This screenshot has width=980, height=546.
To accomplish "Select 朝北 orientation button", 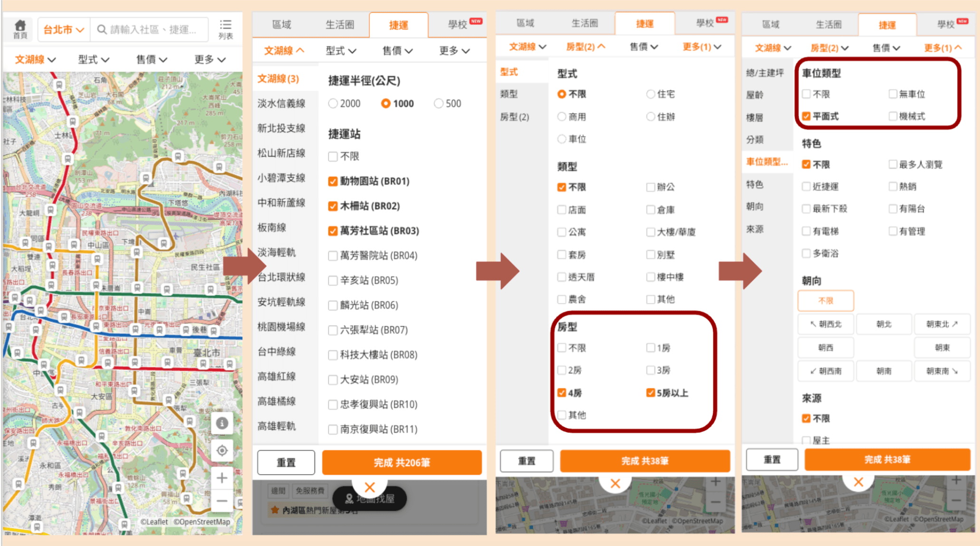I will click(884, 324).
